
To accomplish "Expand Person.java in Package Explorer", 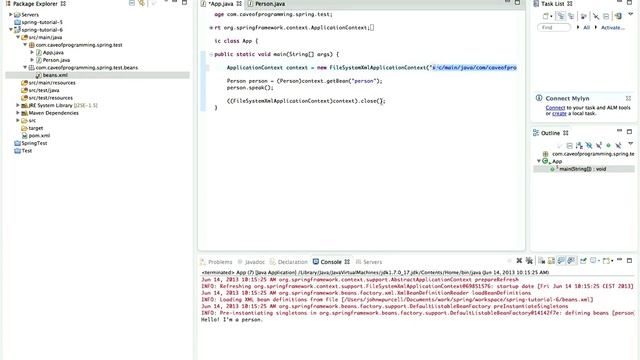I will click(x=32, y=60).
